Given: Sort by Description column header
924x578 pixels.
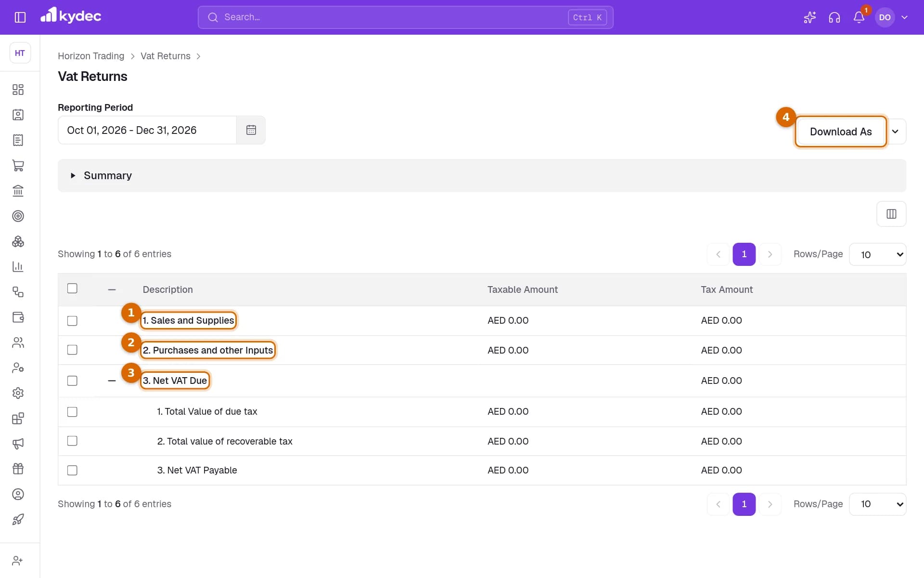Looking at the screenshot, I should pyautogui.click(x=167, y=289).
